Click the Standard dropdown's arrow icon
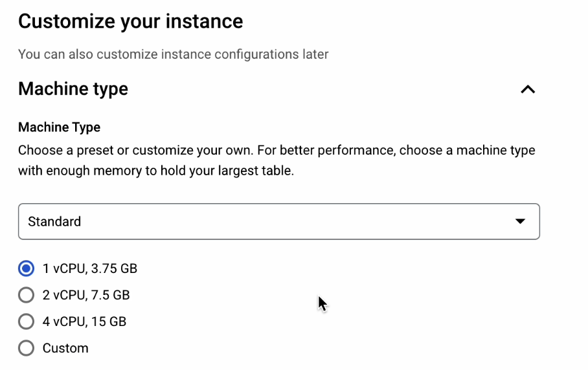Image resolution: width=588 pixels, height=370 pixels. click(x=519, y=221)
